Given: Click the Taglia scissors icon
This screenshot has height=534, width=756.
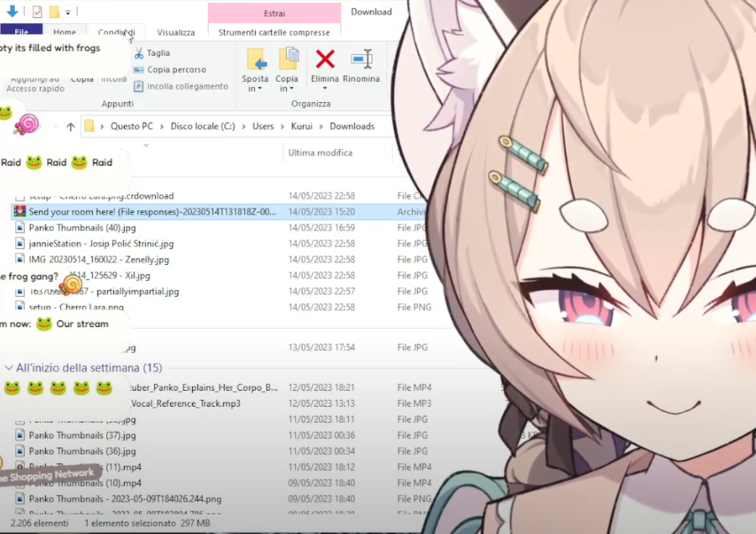Looking at the screenshot, I should click(x=139, y=53).
